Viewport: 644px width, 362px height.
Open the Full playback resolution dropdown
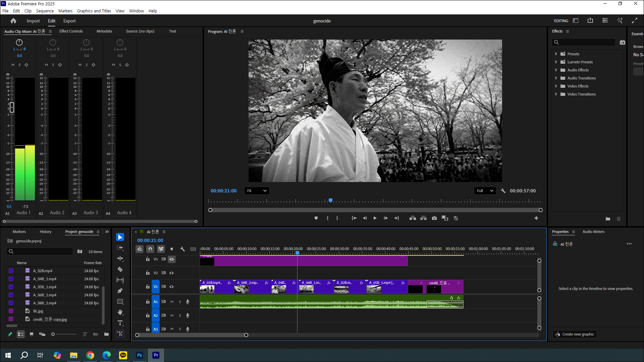point(485,191)
